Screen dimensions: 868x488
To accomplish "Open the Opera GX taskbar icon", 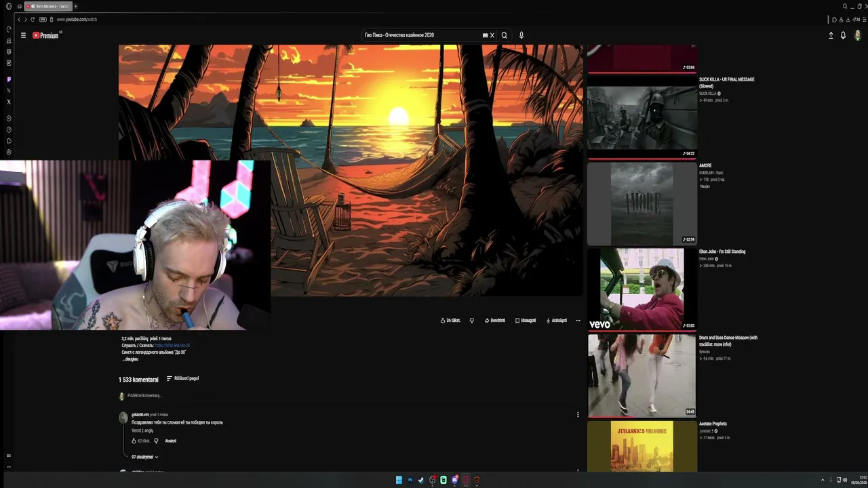I will coord(466,480).
